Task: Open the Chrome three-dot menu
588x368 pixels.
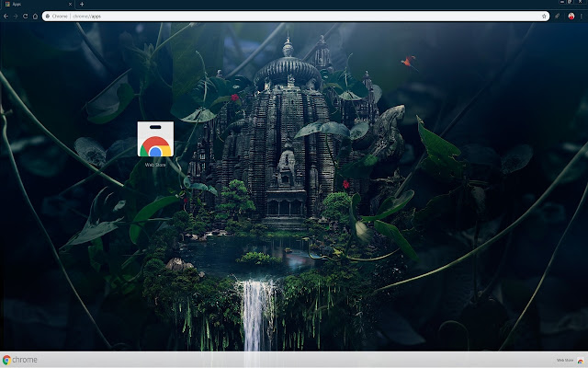Action: (582, 17)
